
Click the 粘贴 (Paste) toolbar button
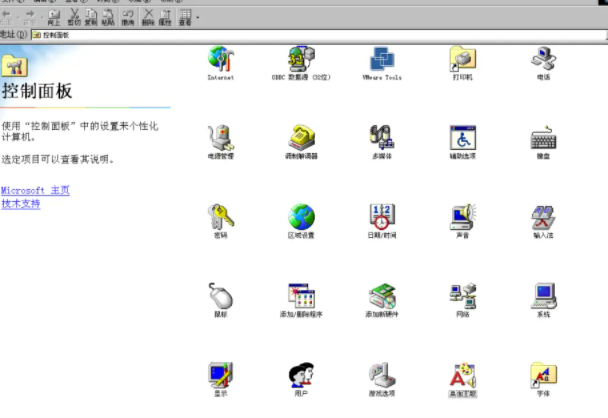pyautogui.click(x=108, y=18)
